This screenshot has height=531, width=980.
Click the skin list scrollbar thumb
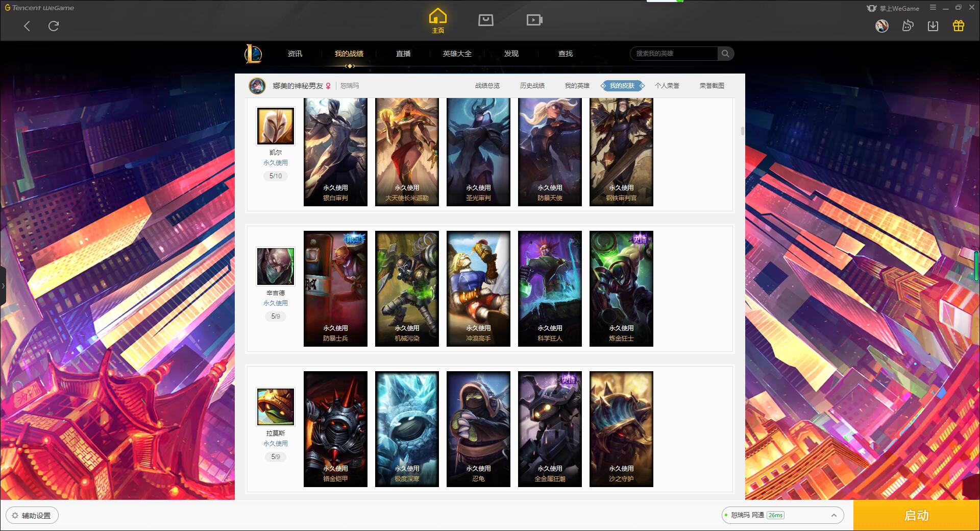[x=742, y=131]
